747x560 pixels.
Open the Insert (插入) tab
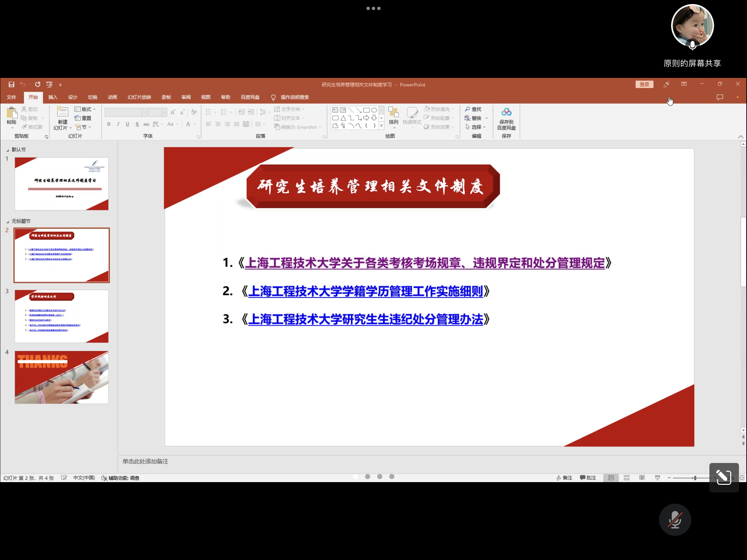(53, 97)
